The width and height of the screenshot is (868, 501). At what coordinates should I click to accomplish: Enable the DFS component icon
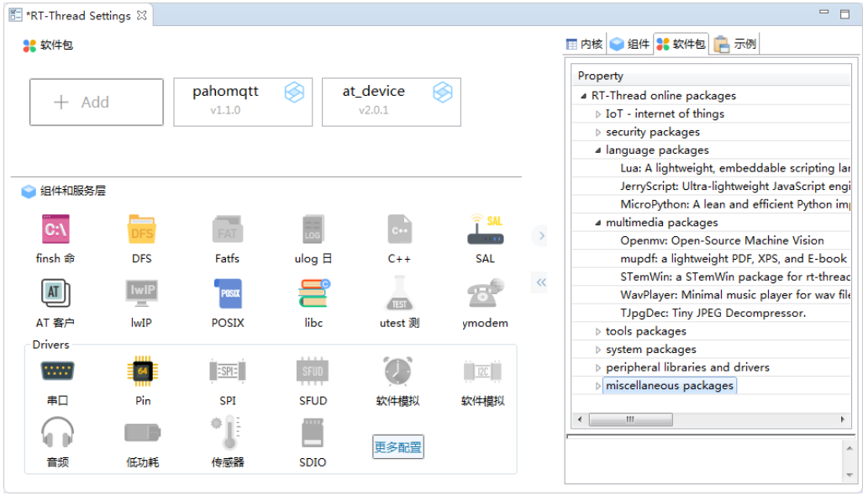[142, 229]
